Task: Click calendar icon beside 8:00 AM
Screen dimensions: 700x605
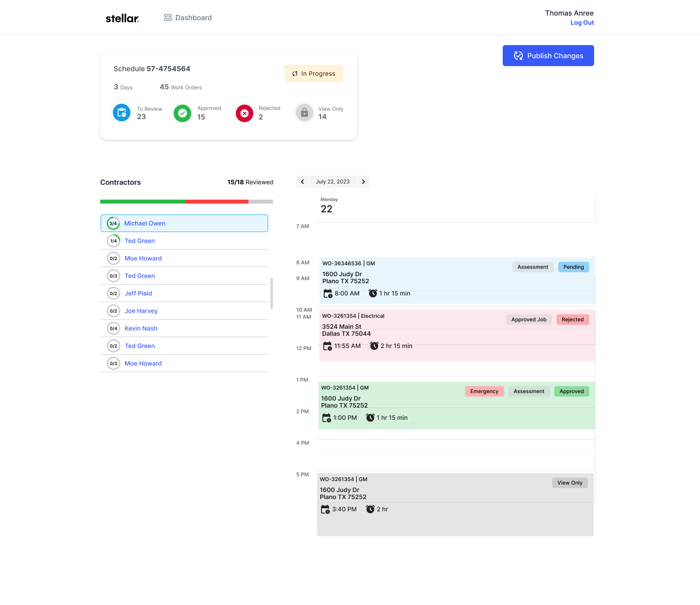Action: [328, 293]
